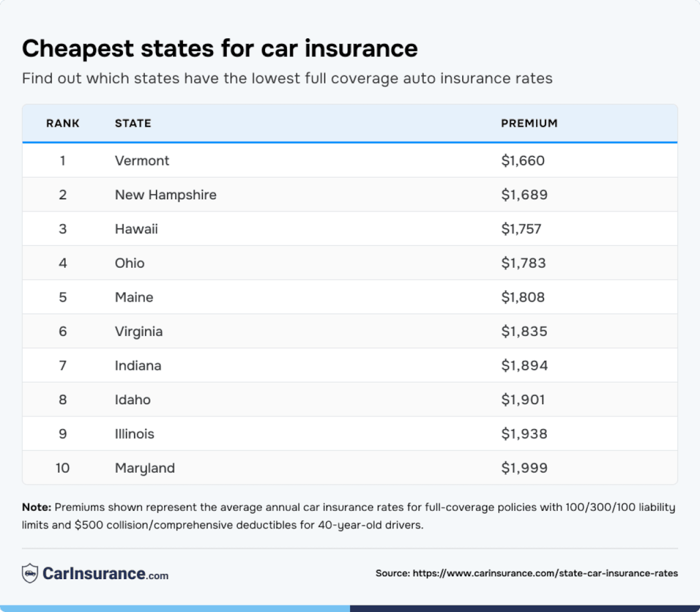This screenshot has width=700, height=612.
Task: Select the Vermont row state name
Action: pyautogui.click(x=142, y=161)
